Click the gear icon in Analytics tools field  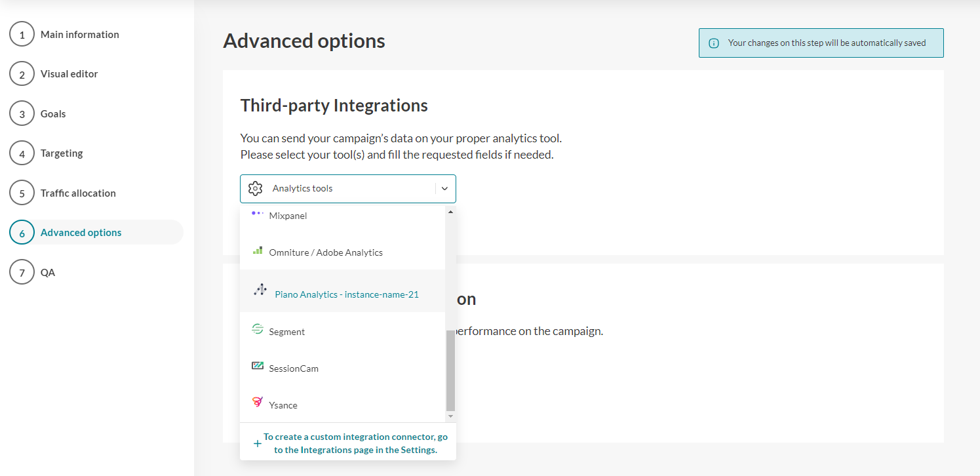255,189
